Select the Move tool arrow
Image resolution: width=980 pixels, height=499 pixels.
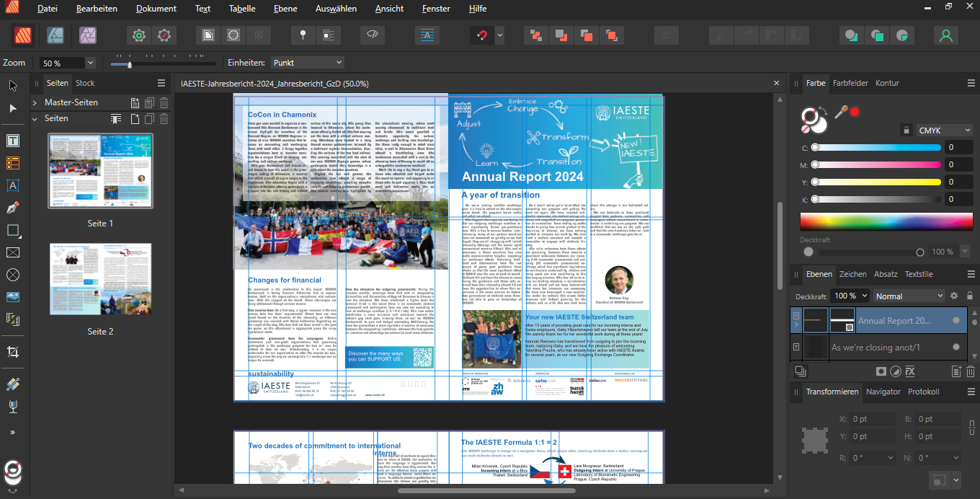(13, 86)
